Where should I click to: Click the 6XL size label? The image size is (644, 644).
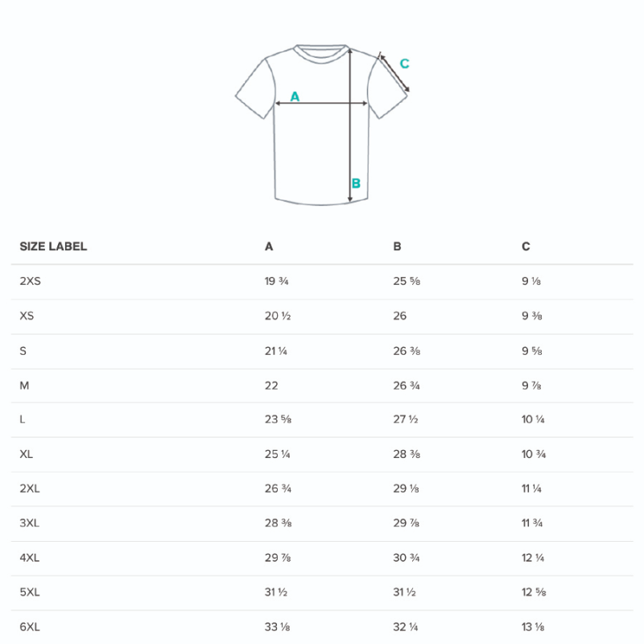point(30,627)
